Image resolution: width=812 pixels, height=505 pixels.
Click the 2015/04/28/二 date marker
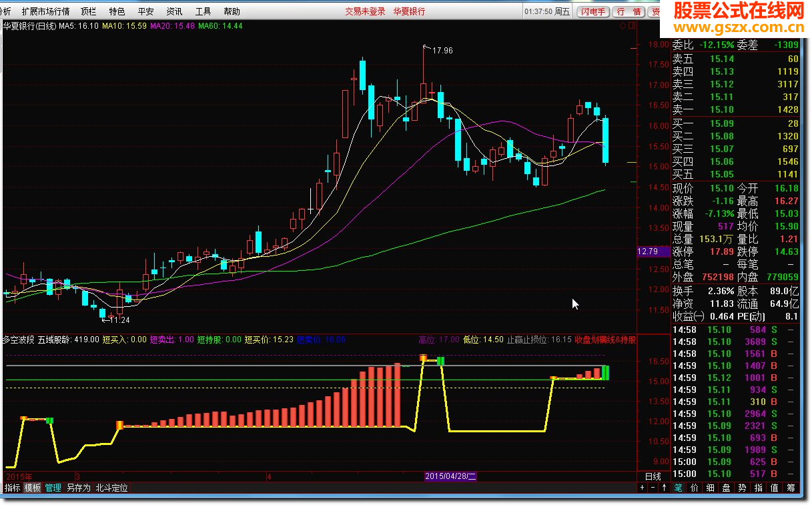tap(450, 476)
